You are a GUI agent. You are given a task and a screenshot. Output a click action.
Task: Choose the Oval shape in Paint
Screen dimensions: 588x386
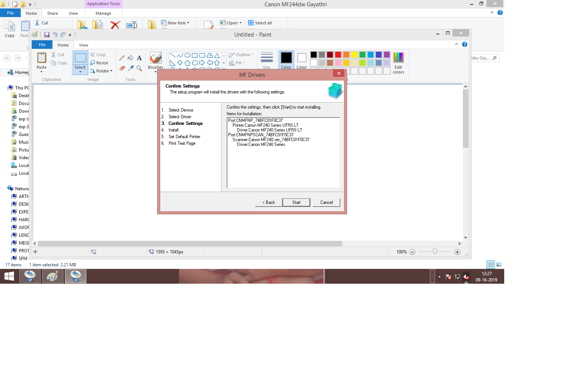coord(188,55)
